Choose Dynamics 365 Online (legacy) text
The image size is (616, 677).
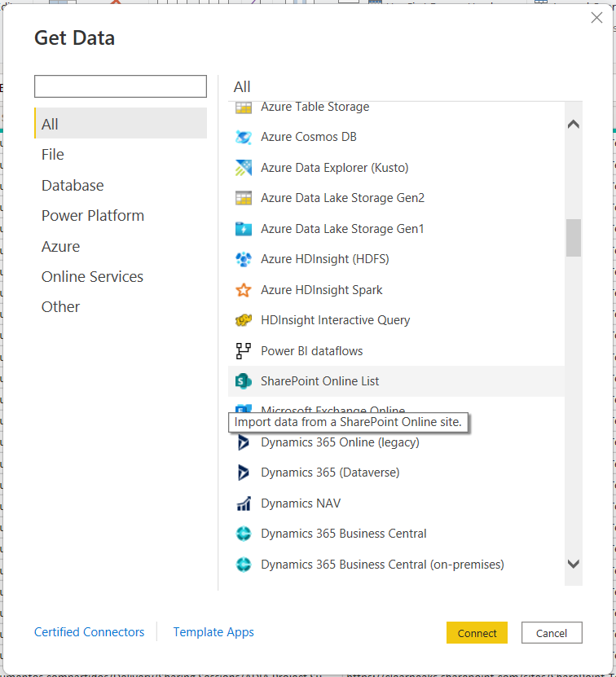(340, 442)
